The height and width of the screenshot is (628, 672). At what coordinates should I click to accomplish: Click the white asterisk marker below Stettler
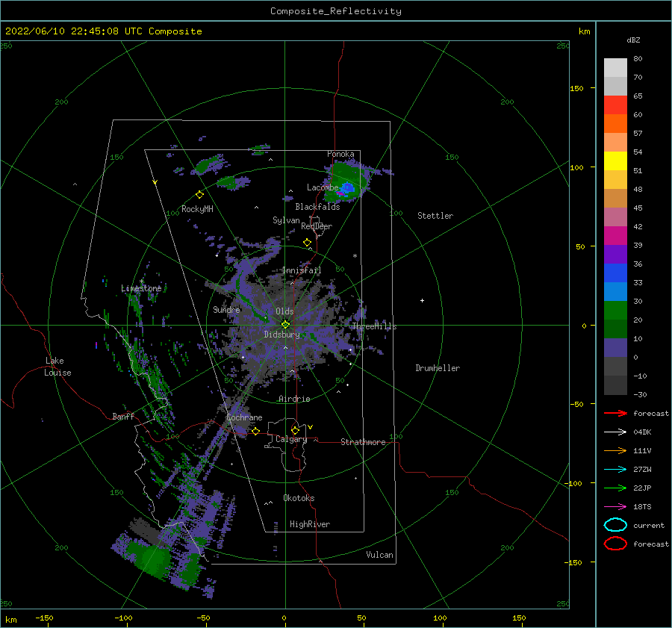[355, 256]
